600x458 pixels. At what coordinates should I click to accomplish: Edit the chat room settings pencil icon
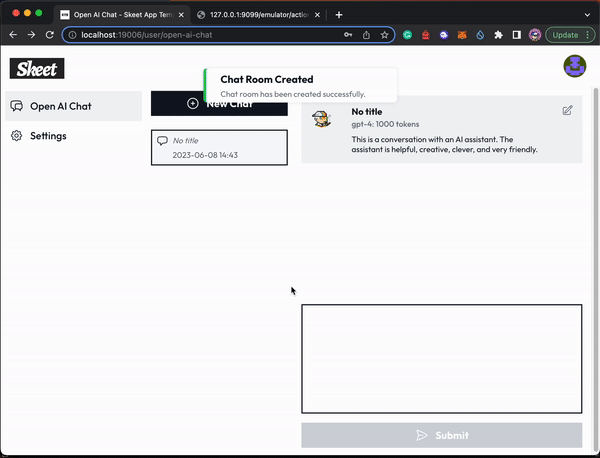[567, 111]
